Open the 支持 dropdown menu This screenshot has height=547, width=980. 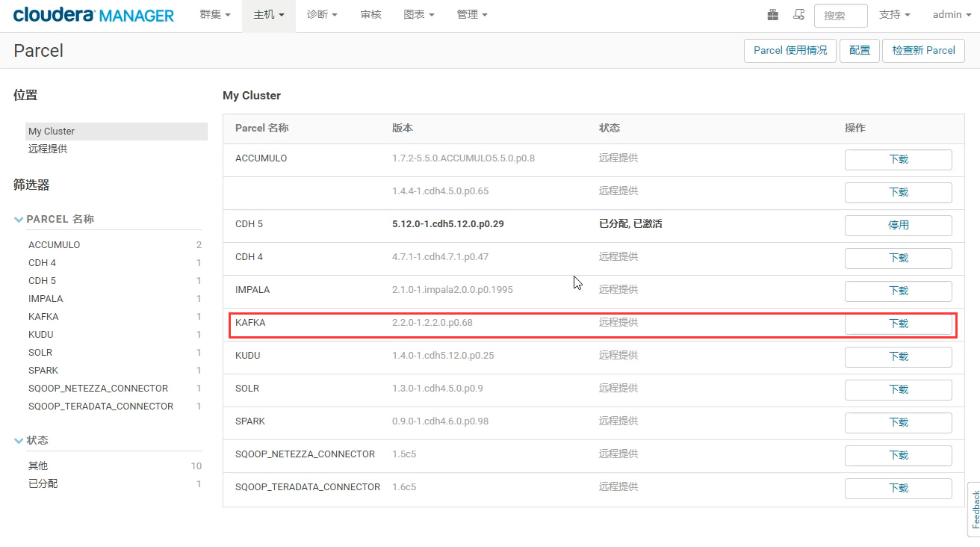894,15
